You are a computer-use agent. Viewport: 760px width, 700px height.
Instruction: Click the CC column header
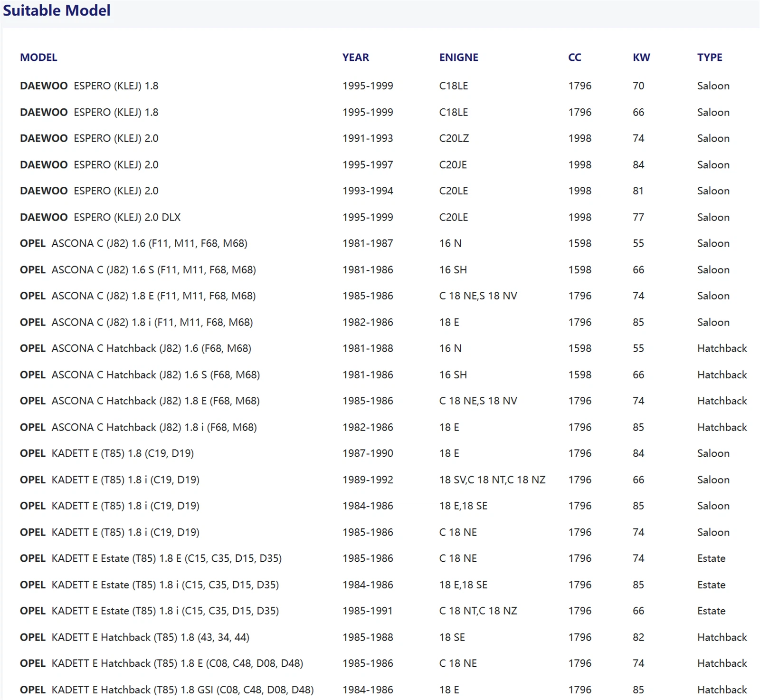pyautogui.click(x=575, y=58)
